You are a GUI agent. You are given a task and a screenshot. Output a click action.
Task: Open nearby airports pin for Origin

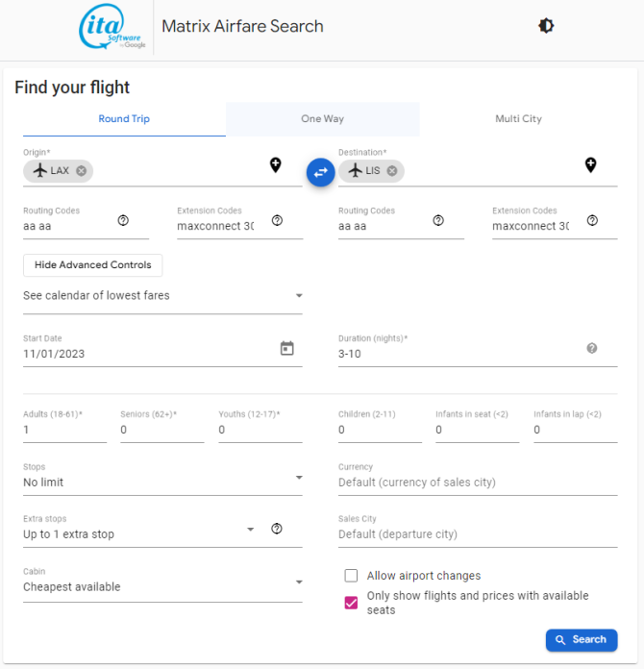pyautogui.click(x=276, y=165)
